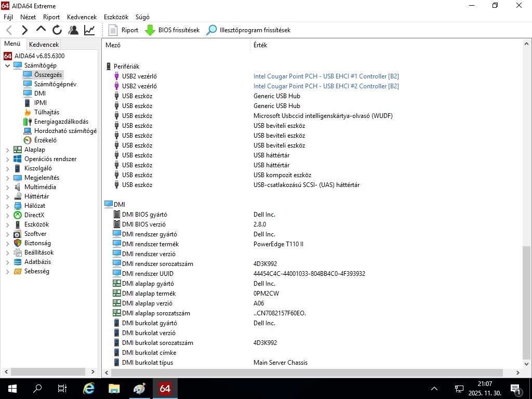The width and height of the screenshot is (532, 399).
Task: Open taskbar search magnifier
Action: 37,389
